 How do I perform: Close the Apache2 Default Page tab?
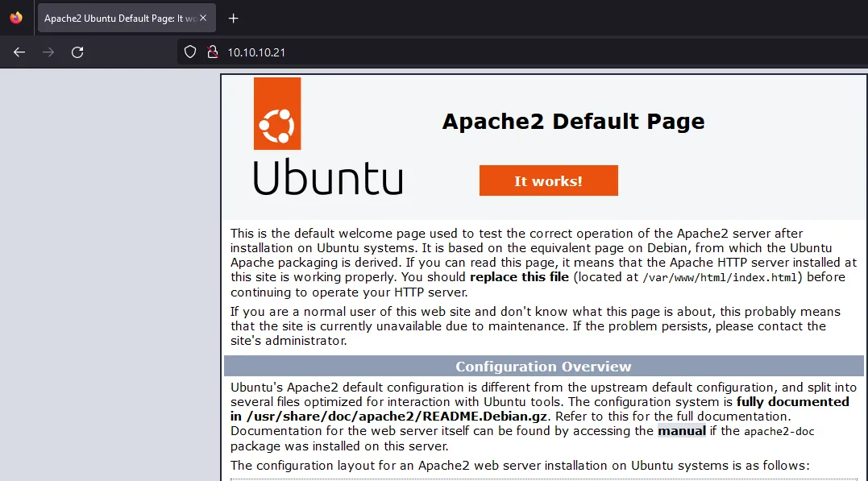click(204, 16)
